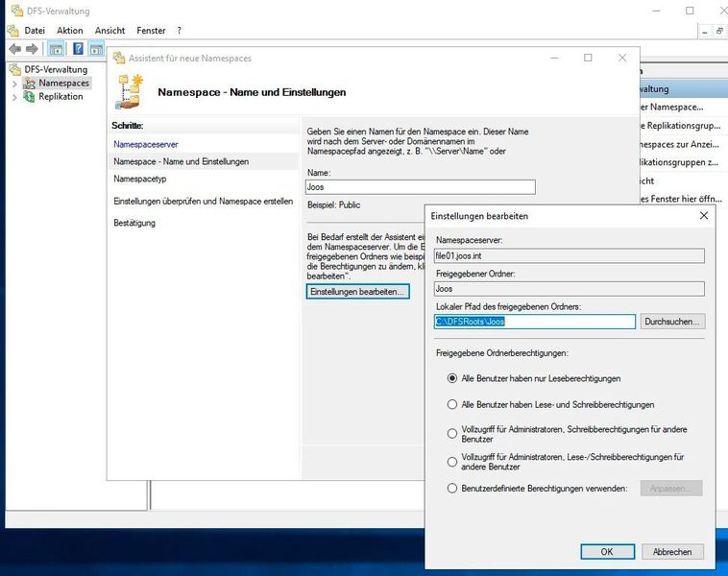
Task: Click the DFS-Verwaltung root node icon
Action: pyautogui.click(x=15, y=70)
